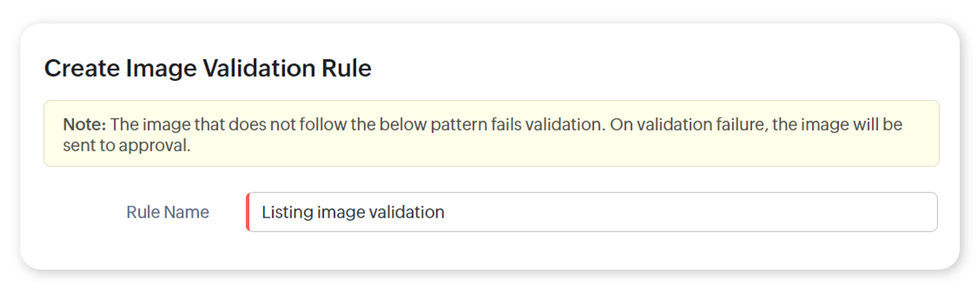
Task: Click the bold 'Note:' label
Action: click(84, 125)
